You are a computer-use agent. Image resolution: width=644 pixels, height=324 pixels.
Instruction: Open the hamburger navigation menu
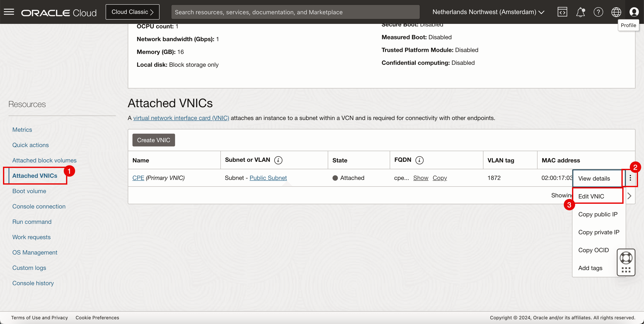click(x=9, y=12)
